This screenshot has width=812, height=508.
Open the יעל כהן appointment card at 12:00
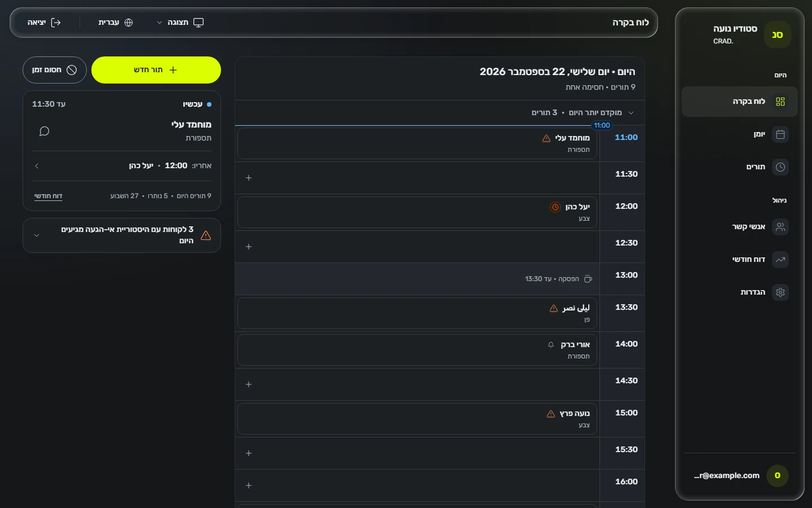tap(417, 212)
